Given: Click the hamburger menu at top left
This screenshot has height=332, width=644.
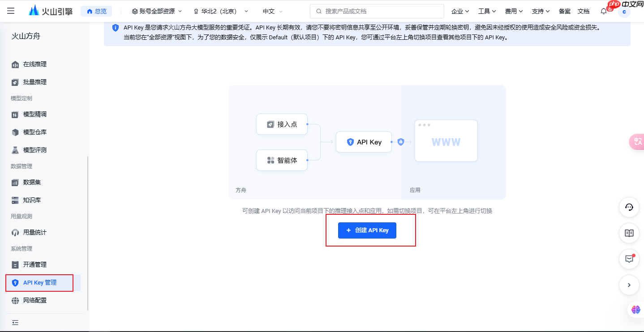Looking at the screenshot, I should pos(11,11).
